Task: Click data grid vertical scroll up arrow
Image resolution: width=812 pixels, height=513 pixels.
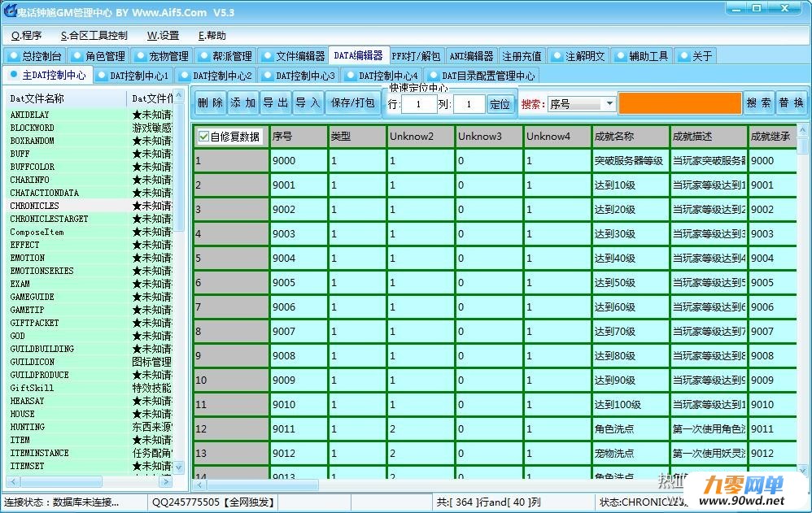Action: [802, 130]
